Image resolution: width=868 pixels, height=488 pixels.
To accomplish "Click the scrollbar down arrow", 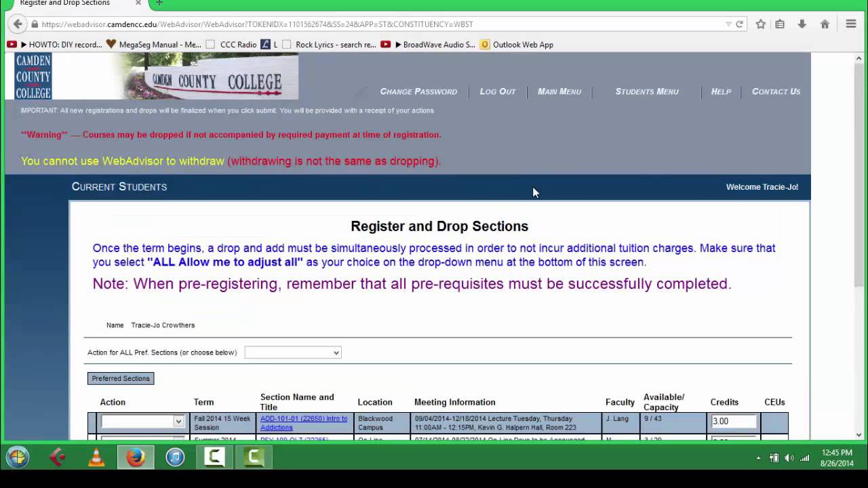I will 859,435.
